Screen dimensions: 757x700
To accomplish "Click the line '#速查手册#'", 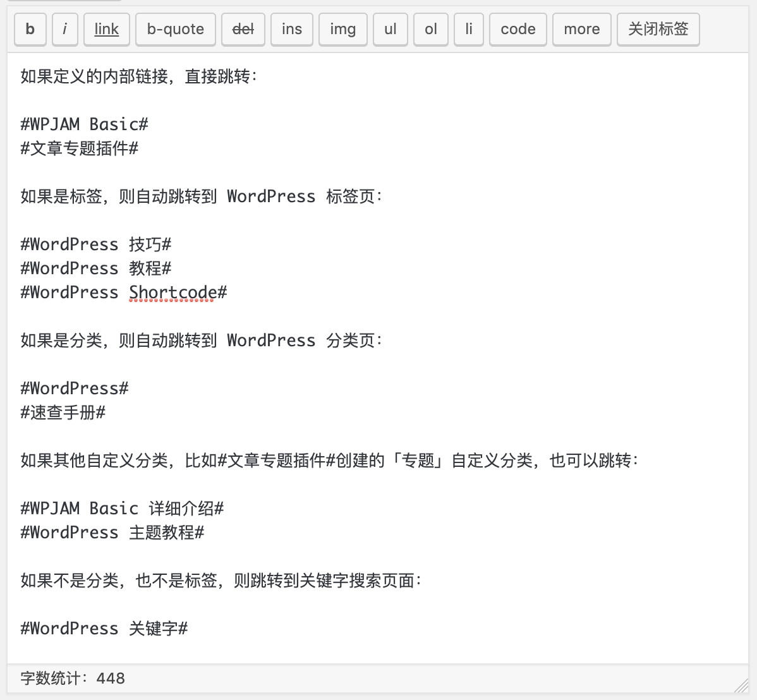I will click(x=63, y=413).
